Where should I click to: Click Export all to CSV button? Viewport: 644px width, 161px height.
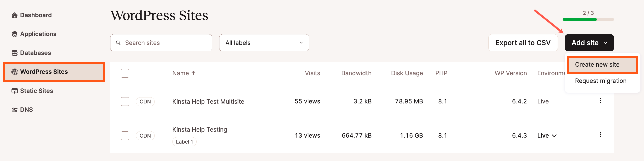point(523,43)
